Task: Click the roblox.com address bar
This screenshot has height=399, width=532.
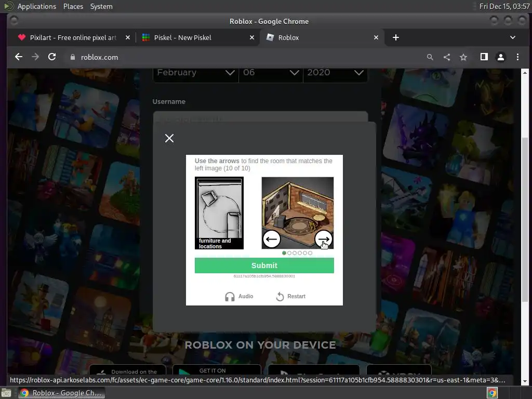Action: [244, 57]
